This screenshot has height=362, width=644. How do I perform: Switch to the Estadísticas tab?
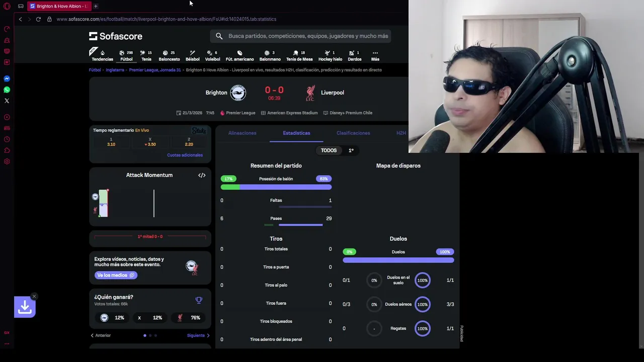tap(296, 133)
